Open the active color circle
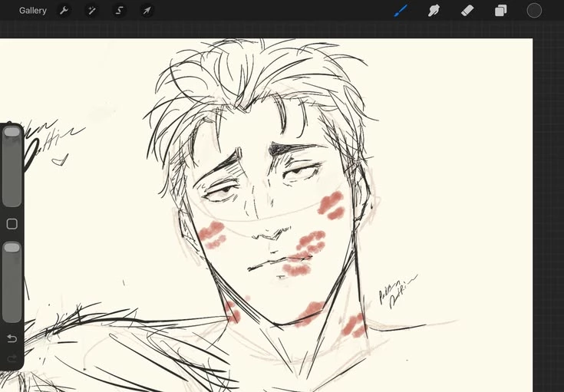 (534, 11)
